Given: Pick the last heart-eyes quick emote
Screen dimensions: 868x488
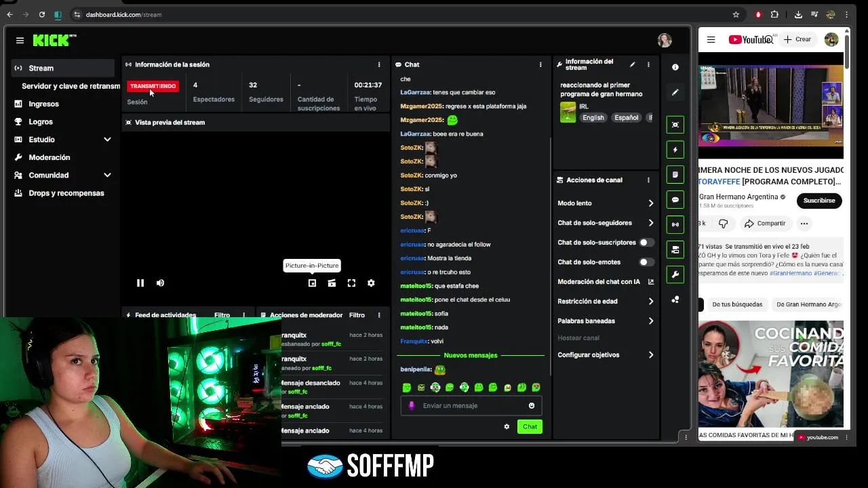Looking at the screenshot, I should click(x=536, y=388).
